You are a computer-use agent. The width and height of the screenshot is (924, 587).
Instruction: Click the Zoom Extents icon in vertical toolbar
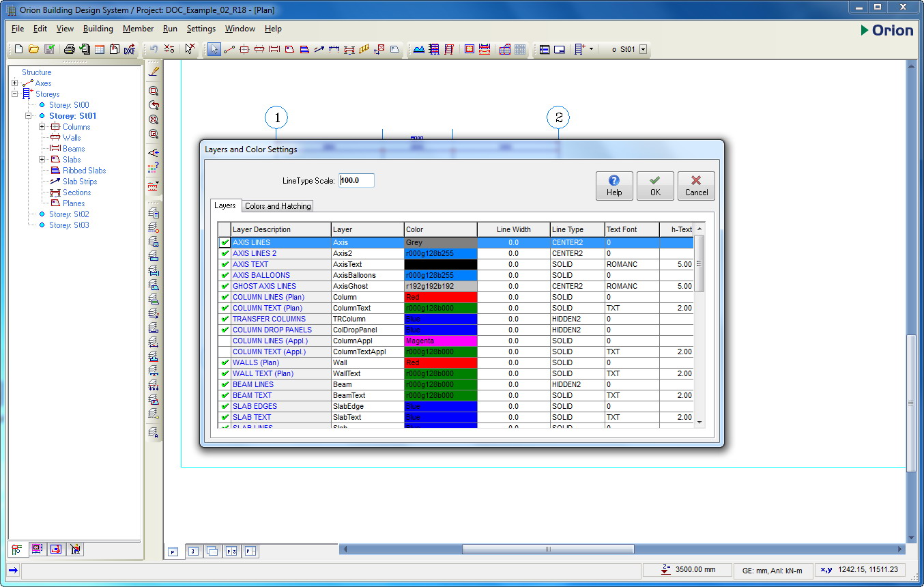[x=154, y=119]
